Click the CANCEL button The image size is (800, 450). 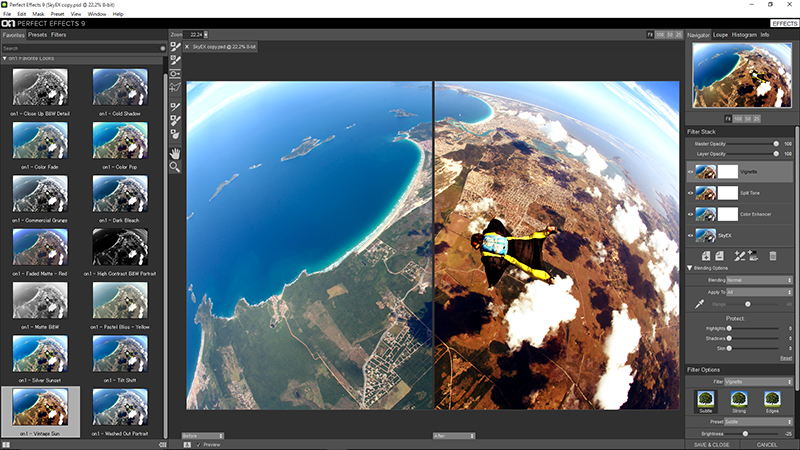[x=767, y=445]
